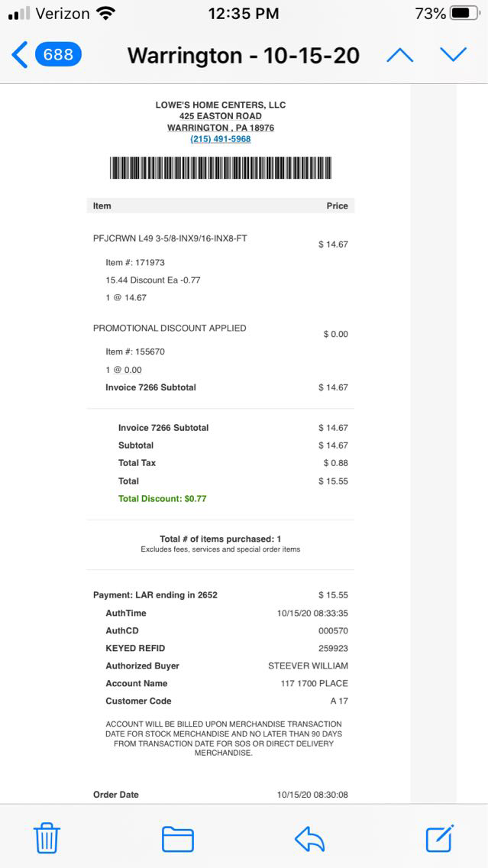Tap the Warrington - 10-15-20 subject title
Screen dimensions: 488x868
[x=243, y=55]
